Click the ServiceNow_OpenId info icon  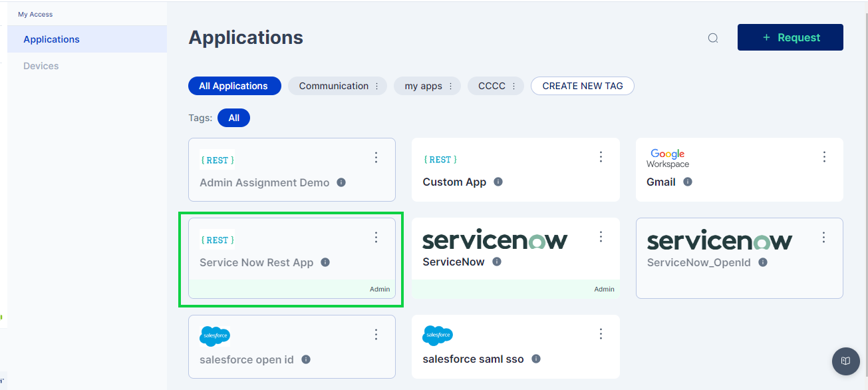[763, 262]
